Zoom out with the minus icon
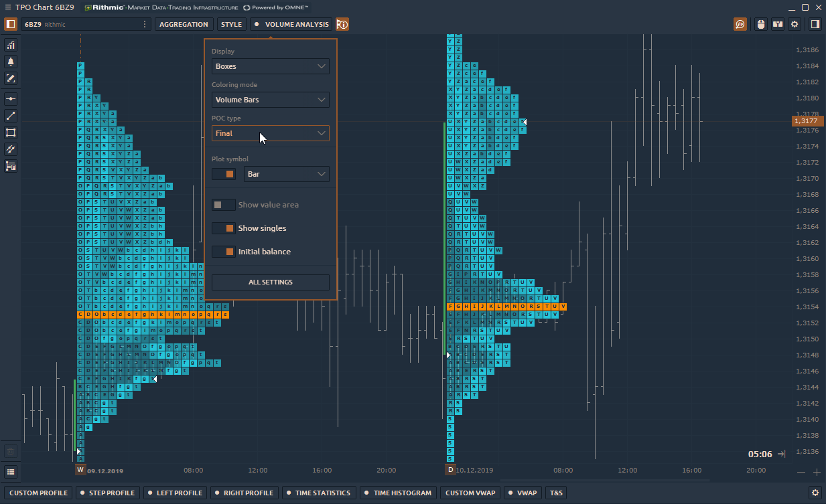This screenshot has height=504, width=826. click(802, 472)
